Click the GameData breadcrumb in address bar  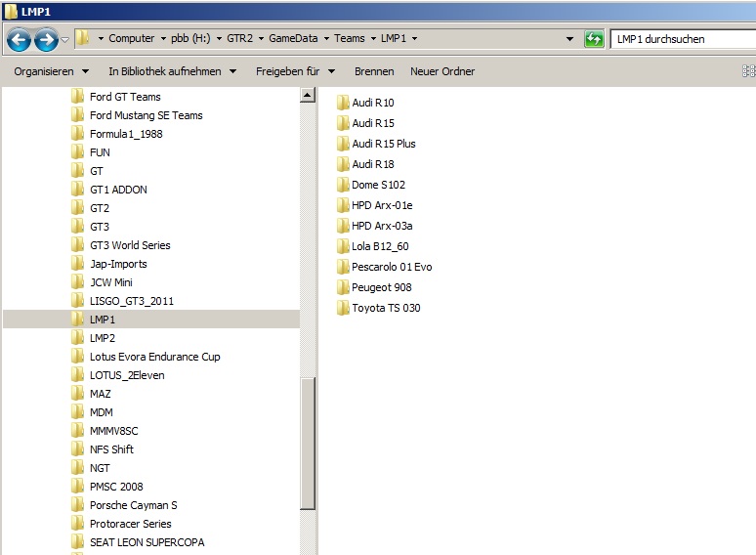coord(296,38)
